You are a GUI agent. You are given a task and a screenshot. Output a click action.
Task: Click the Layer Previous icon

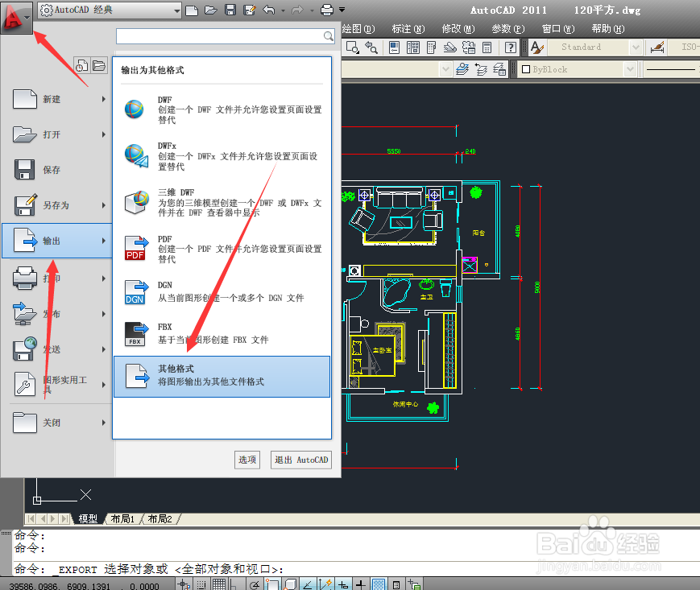click(x=481, y=69)
